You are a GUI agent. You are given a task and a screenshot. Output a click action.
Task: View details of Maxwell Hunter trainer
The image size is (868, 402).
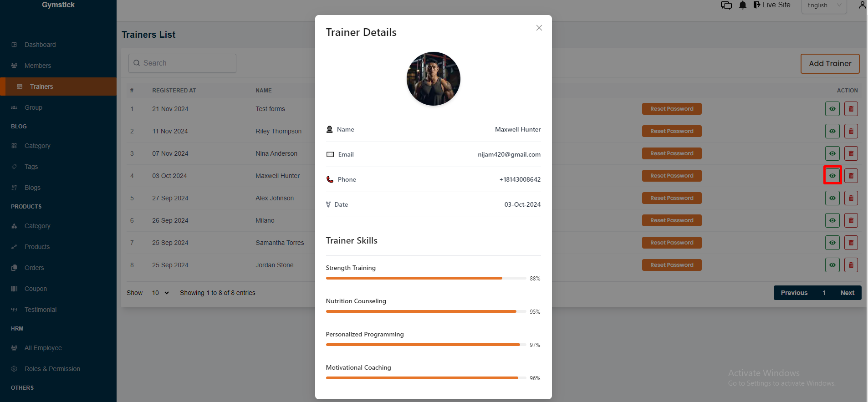pos(832,176)
